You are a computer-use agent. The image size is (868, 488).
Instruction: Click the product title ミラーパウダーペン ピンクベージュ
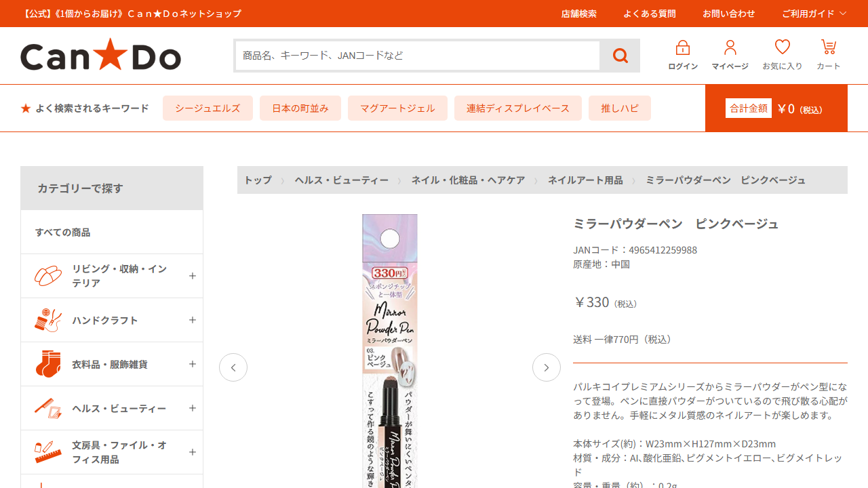click(676, 224)
